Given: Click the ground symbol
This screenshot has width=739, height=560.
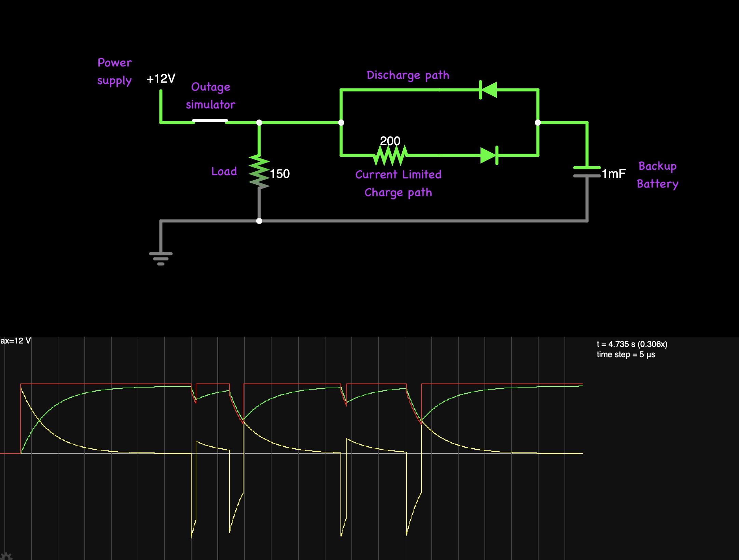Looking at the screenshot, I should (161, 258).
